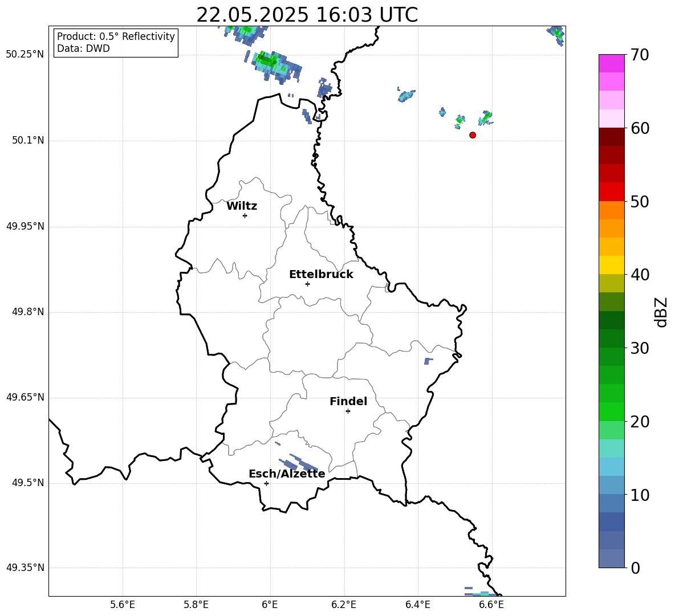The width and height of the screenshot is (675, 616).
Task: Click the Data: DWD text
Action: [83, 48]
